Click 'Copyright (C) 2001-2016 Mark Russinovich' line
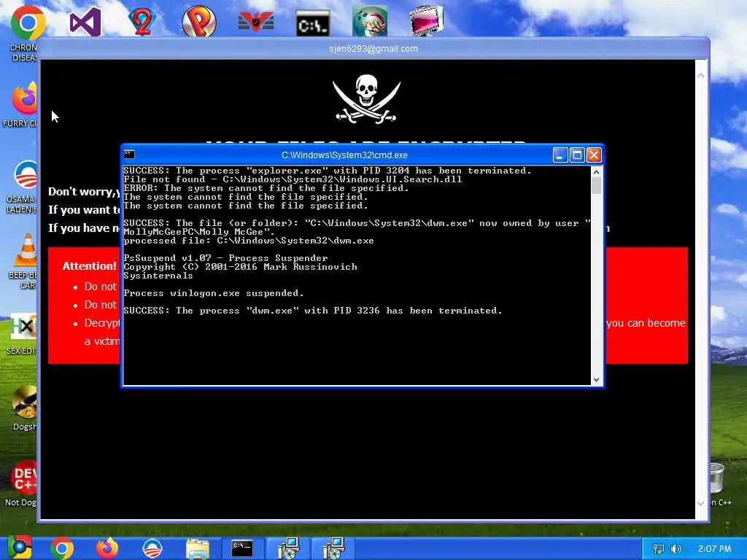This screenshot has width=747, height=560. coord(240,267)
